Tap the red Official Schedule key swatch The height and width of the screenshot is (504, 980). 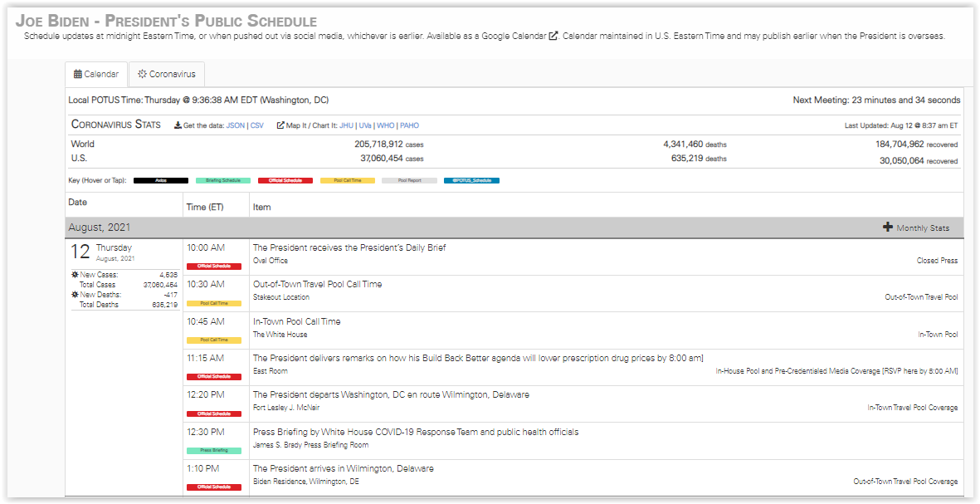tap(285, 181)
